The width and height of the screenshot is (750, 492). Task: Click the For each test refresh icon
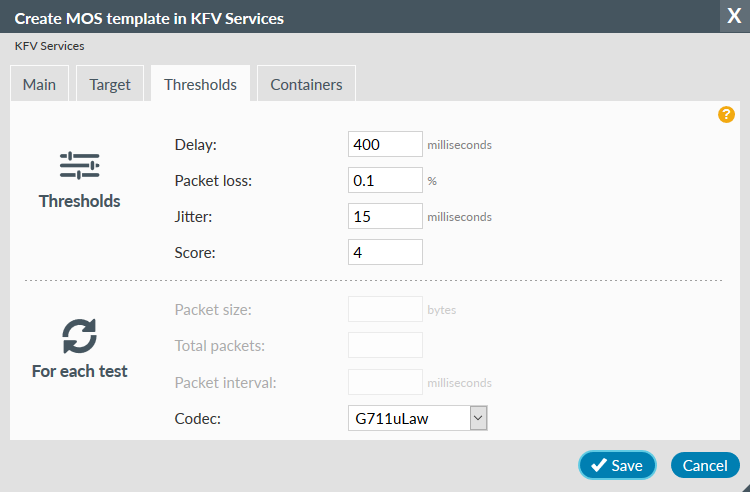(79, 336)
